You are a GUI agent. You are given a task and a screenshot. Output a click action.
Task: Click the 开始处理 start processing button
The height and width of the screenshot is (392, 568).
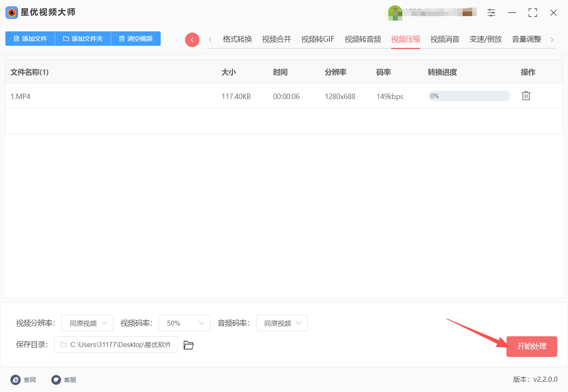coord(532,347)
